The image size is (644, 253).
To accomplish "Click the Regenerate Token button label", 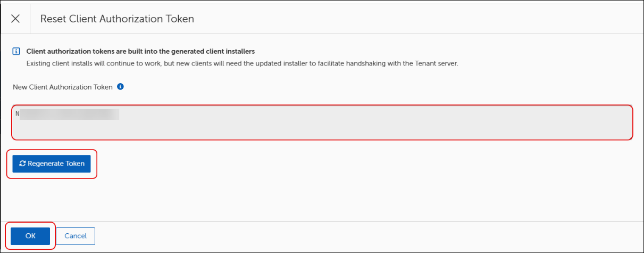I will click(x=56, y=164).
